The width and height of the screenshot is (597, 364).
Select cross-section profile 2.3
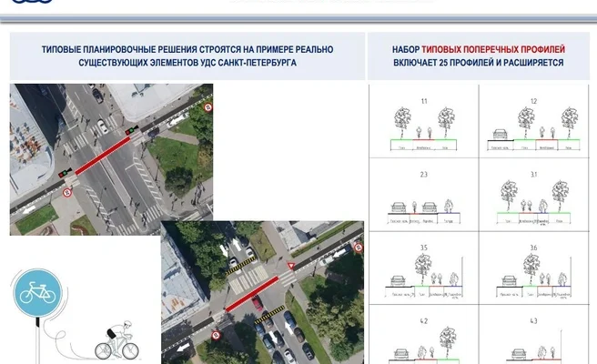point(423,196)
